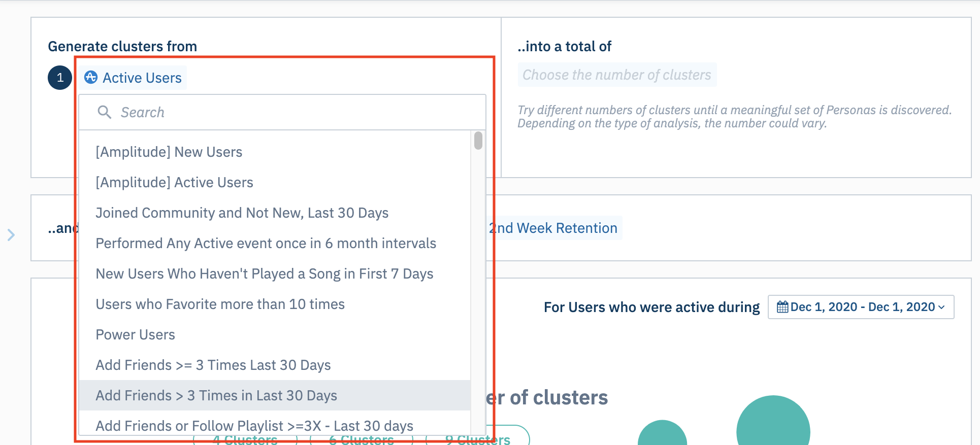Select New Users Who Haven't Played a Song
The height and width of the screenshot is (445, 980).
pos(264,273)
